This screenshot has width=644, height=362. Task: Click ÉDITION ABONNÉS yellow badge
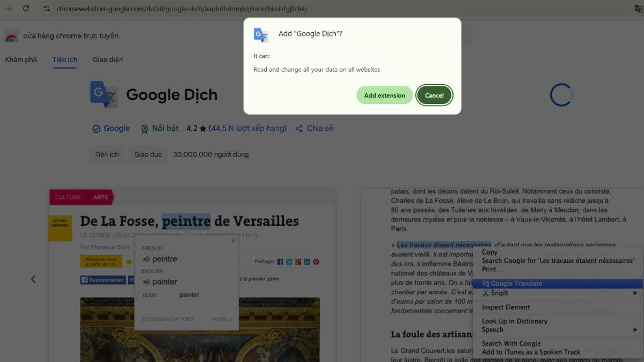coord(60,228)
